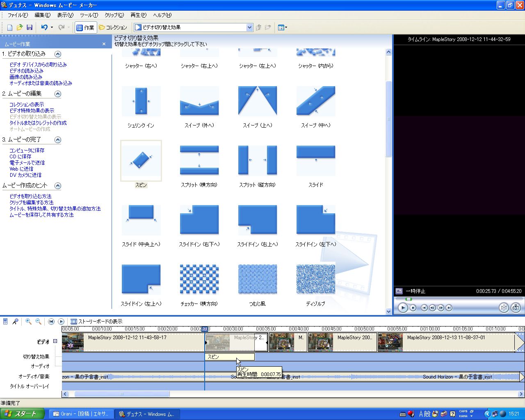The image size is (525, 420).
Task: Open the ファイル(F) menu
Action: 18,15
